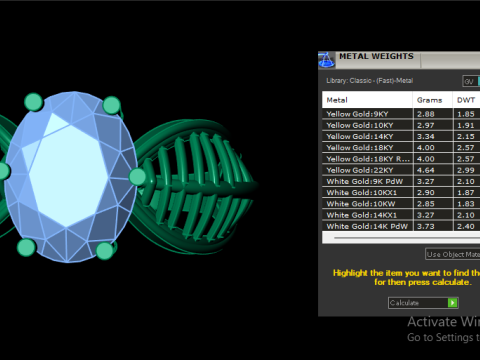
Task: Click the Metal Weights scale icon
Action: (326, 60)
